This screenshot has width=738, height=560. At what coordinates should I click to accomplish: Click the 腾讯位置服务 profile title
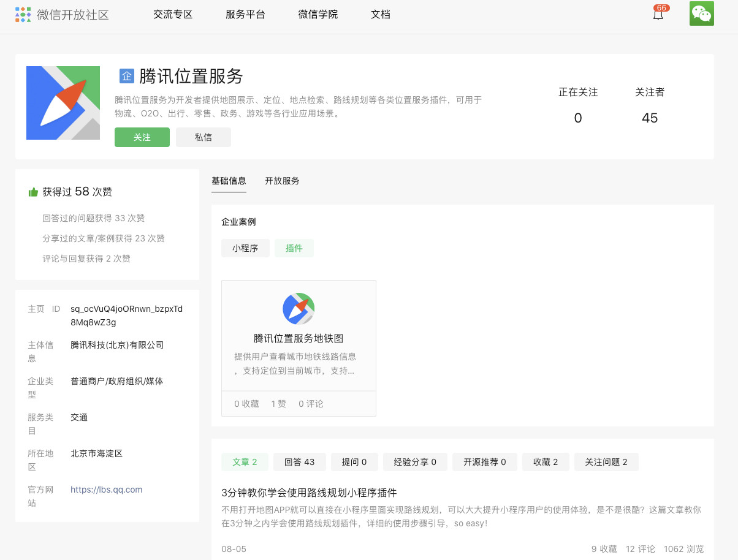click(x=191, y=76)
